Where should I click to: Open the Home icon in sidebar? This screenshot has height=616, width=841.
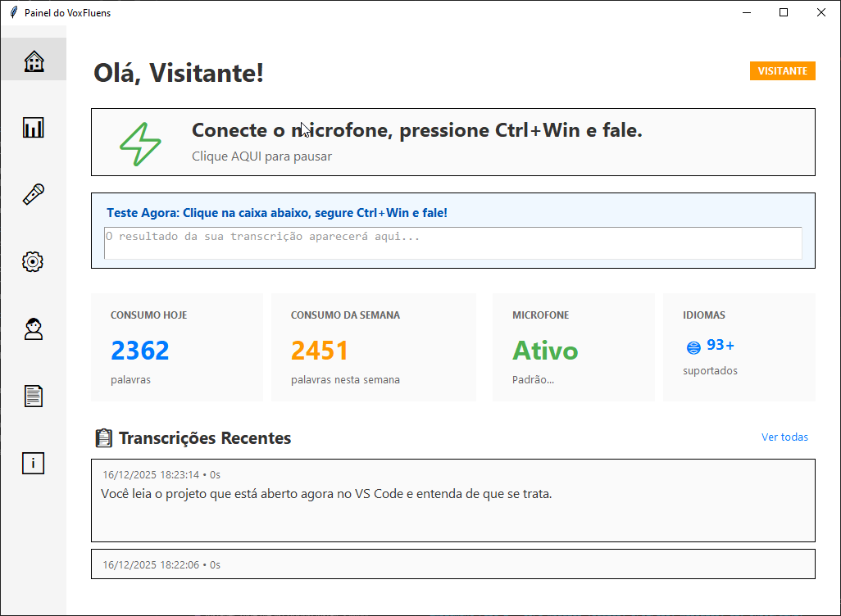pyautogui.click(x=34, y=61)
